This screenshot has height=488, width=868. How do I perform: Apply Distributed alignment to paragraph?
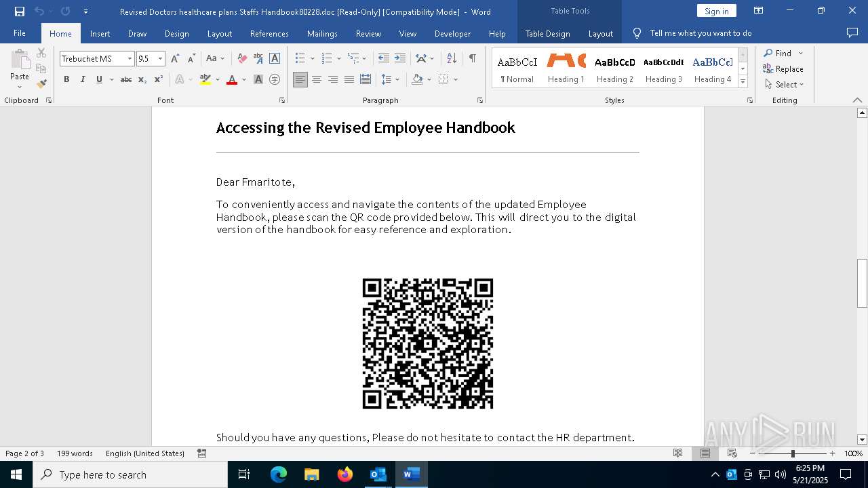coord(366,80)
